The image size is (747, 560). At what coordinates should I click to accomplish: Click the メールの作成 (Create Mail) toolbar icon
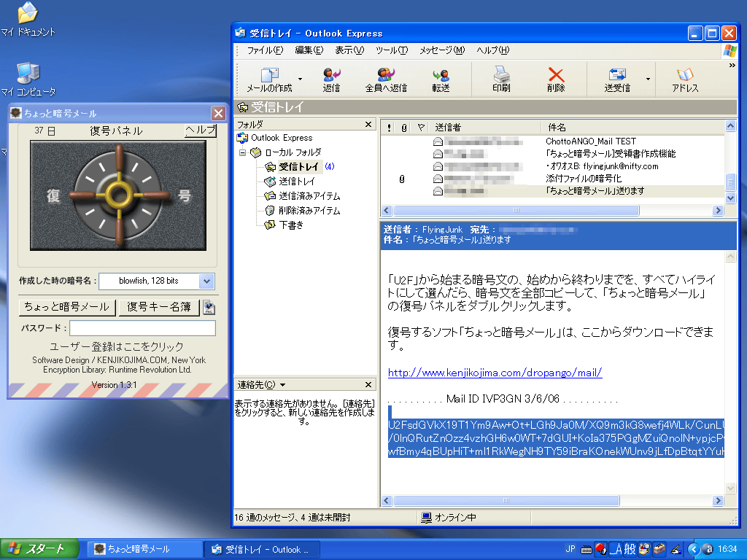pyautogui.click(x=270, y=79)
